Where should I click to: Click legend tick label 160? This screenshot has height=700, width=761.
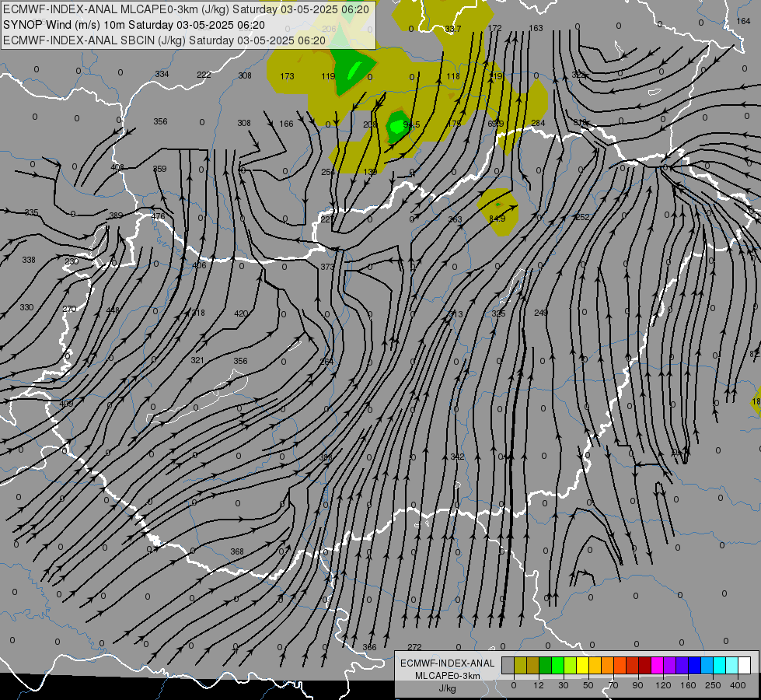[688, 685]
